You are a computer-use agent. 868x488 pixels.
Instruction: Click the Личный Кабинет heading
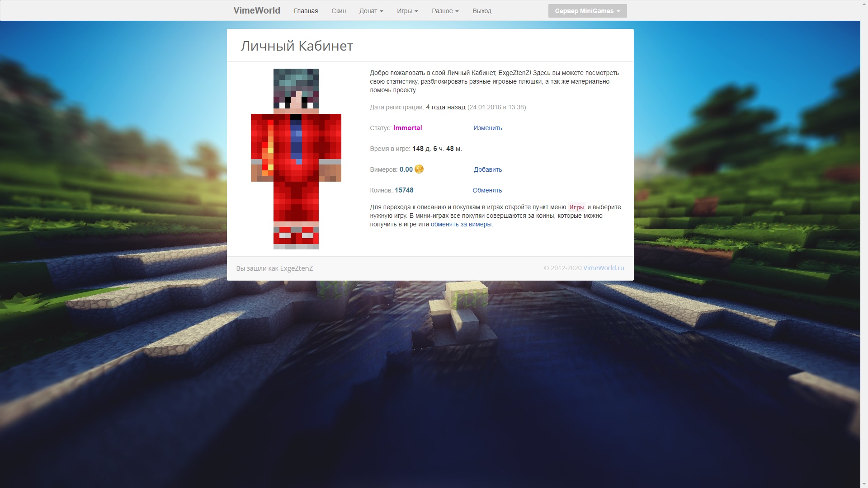pos(297,46)
